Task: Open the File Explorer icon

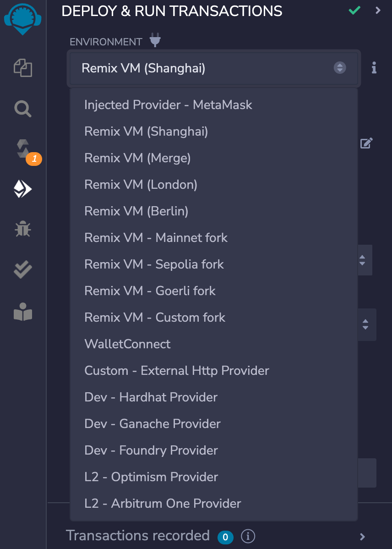Action: click(x=23, y=67)
